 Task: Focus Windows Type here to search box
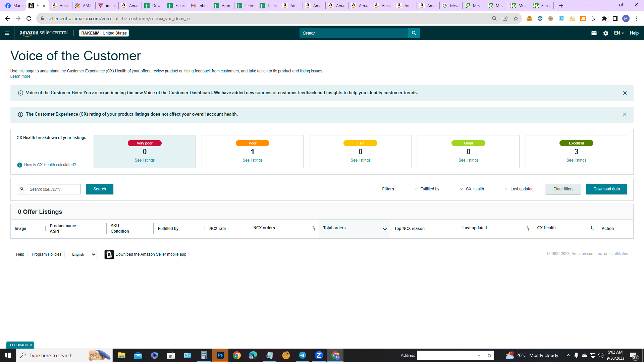tap(64, 355)
